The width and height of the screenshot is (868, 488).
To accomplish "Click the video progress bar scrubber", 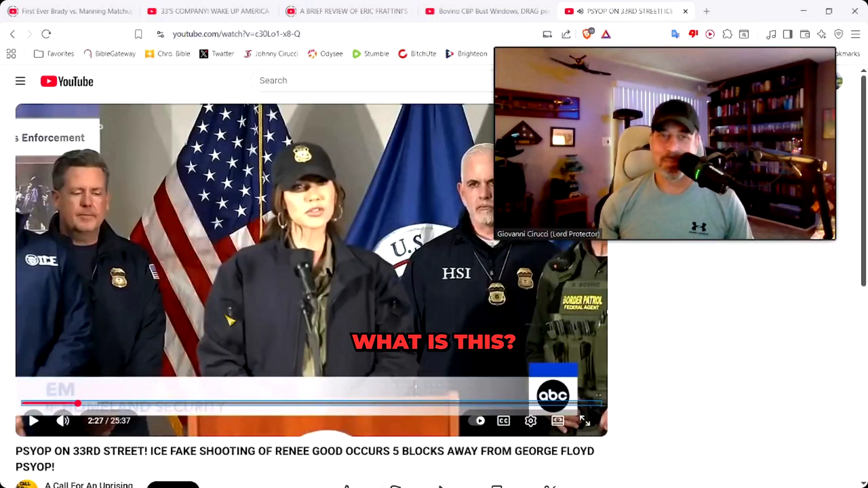I will pyautogui.click(x=78, y=403).
